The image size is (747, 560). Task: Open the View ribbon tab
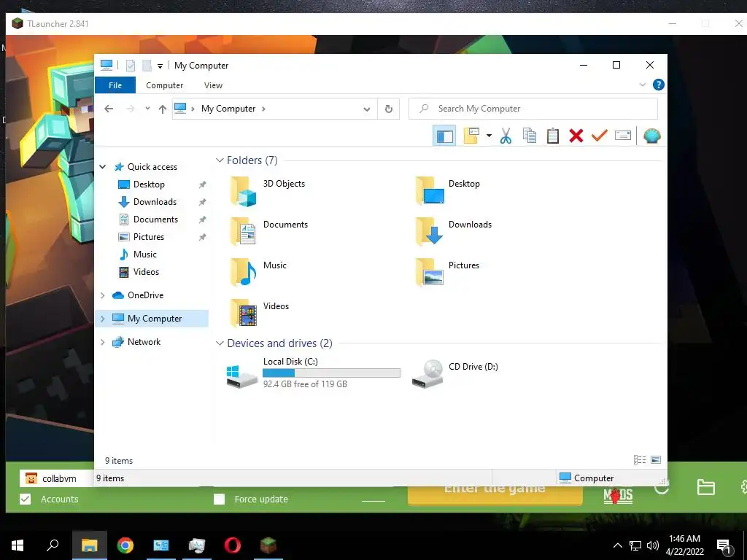click(213, 85)
